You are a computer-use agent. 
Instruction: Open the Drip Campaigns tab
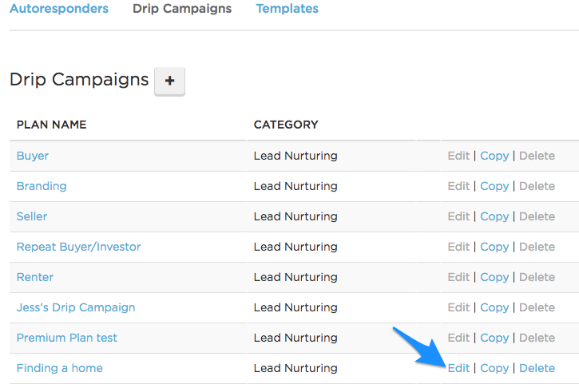(182, 9)
